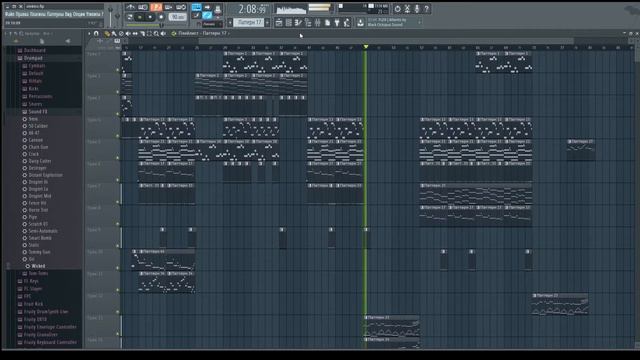Open the Паттерны menu
Screen dimensions: 640x360
point(56,14)
